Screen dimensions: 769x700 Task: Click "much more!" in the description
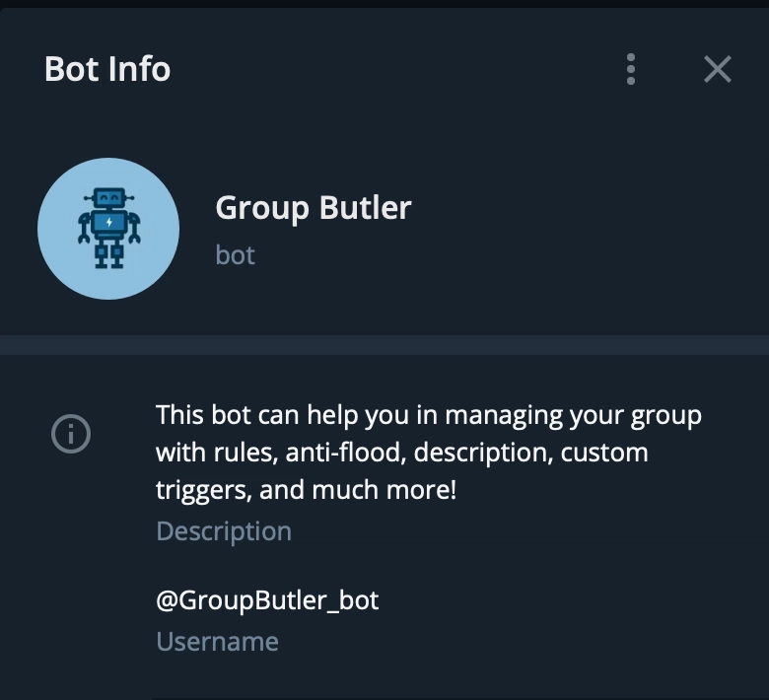click(x=384, y=490)
